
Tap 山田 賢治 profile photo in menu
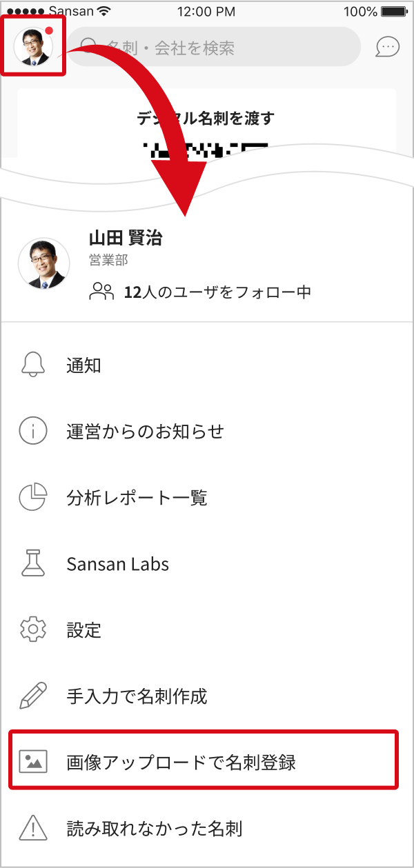click(43, 263)
